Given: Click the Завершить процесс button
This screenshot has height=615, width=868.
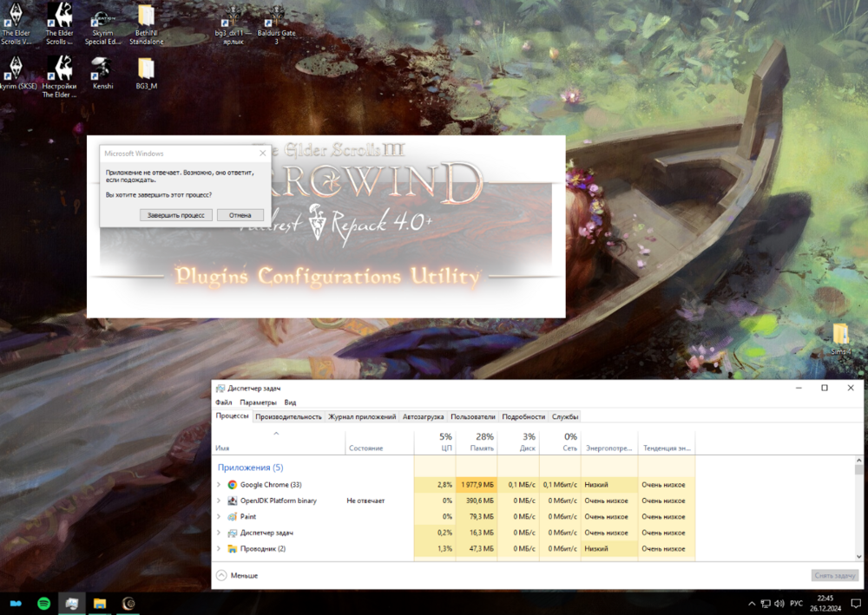Looking at the screenshot, I should 175,214.
